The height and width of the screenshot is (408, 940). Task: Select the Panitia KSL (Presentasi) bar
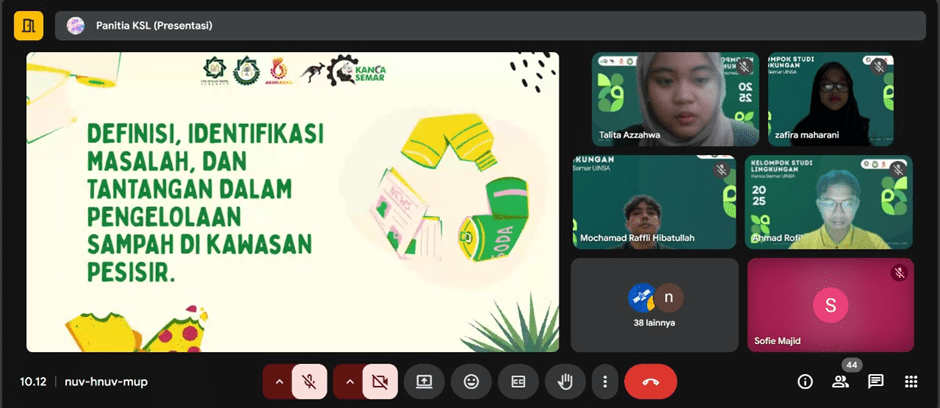[x=490, y=25]
